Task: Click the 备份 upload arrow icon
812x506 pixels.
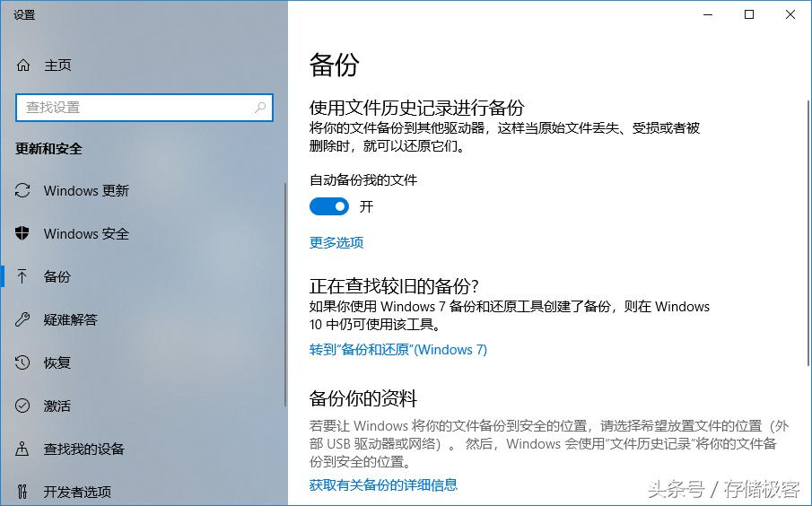Action: point(23,276)
